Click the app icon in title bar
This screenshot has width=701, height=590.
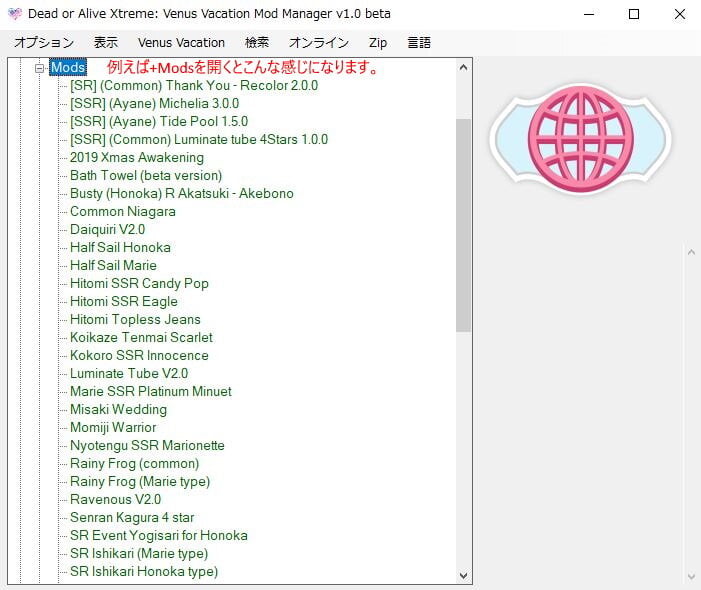click(15, 14)
